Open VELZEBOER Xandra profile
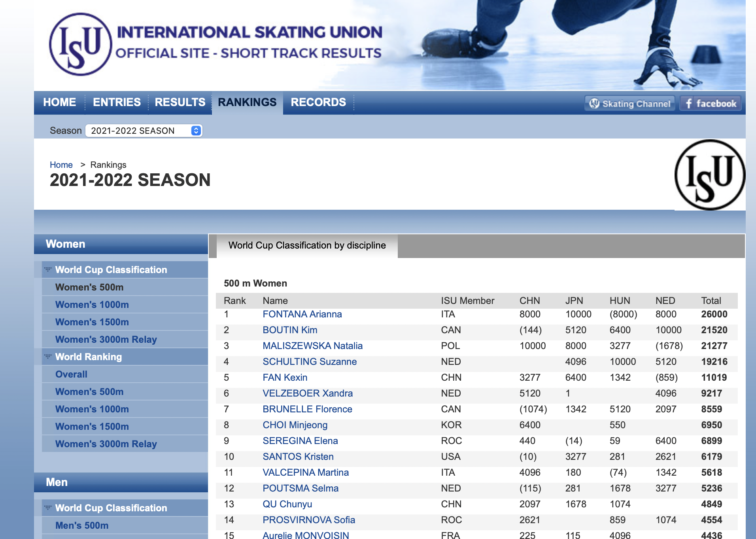 308,393
